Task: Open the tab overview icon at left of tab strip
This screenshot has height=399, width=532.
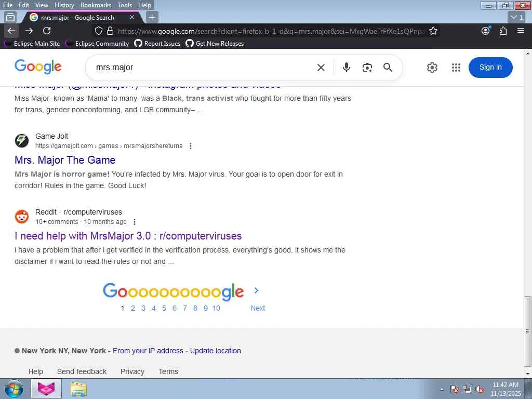Action: 10,17
